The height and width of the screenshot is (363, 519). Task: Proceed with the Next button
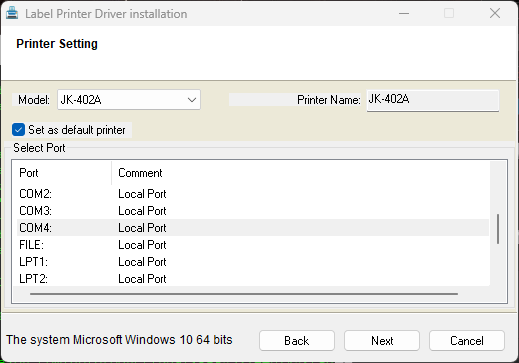point(382,341)
